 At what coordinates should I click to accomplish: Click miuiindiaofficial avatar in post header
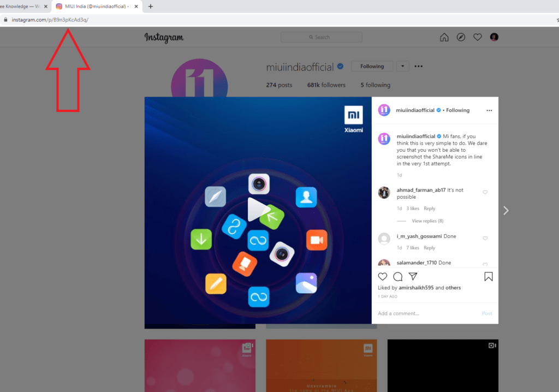click(x=384, y=110)
